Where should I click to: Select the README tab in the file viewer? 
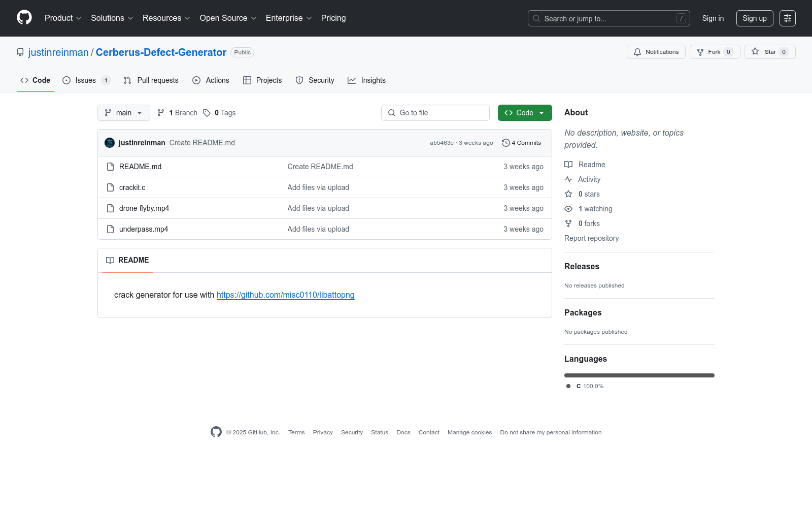pos(127,260)
